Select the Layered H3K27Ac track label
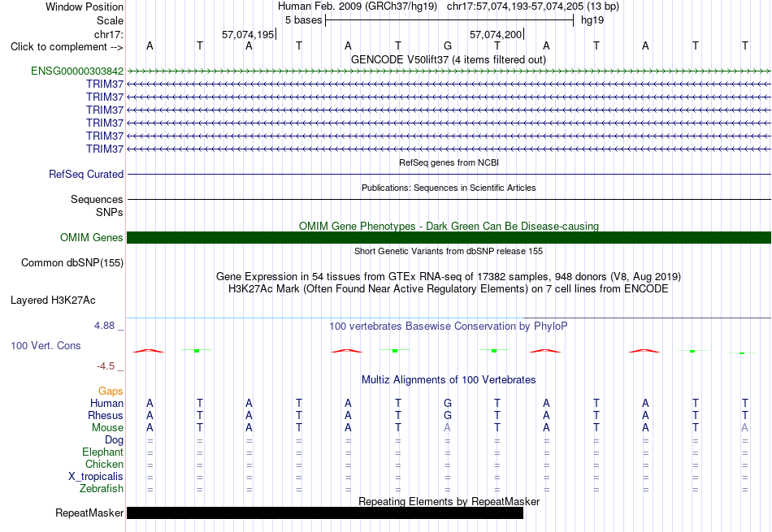772x532 pixels. point(53,301)
